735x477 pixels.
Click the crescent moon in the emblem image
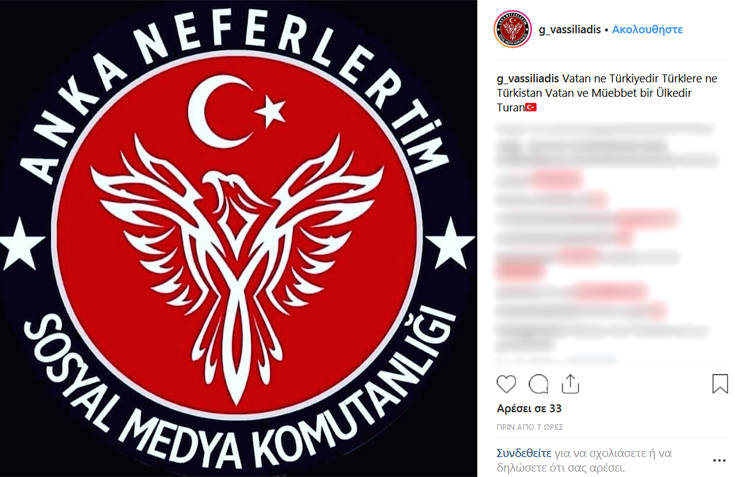[217, 112]
